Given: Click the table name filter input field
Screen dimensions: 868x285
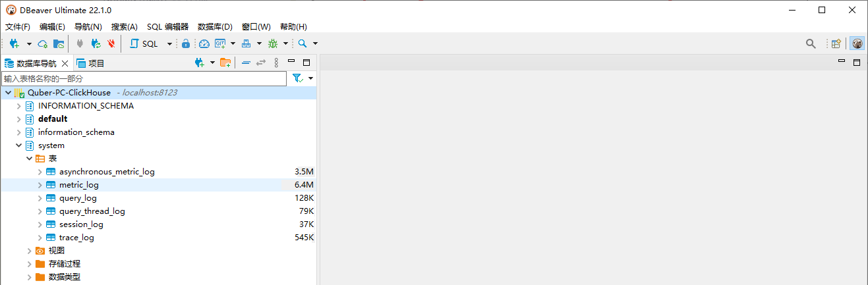Looking at the screenshot, I should click(x=144, y=78).
